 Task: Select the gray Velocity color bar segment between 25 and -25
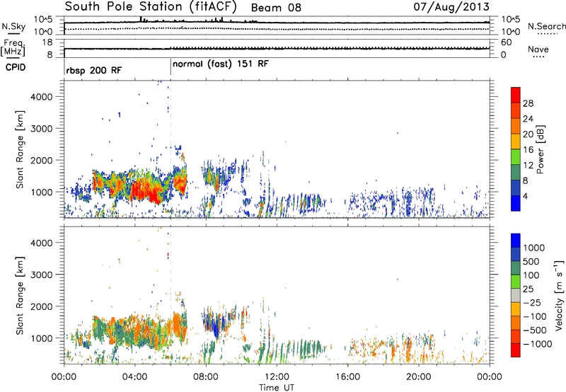516,295
